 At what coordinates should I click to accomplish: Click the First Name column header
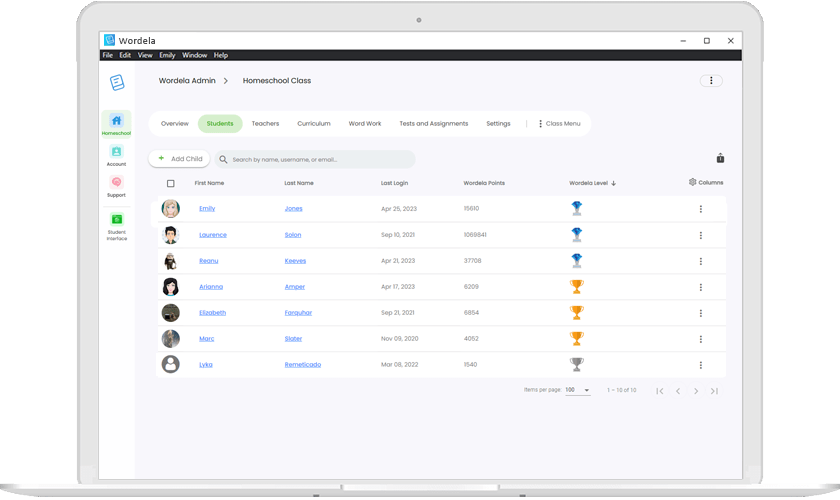point(209,183)
